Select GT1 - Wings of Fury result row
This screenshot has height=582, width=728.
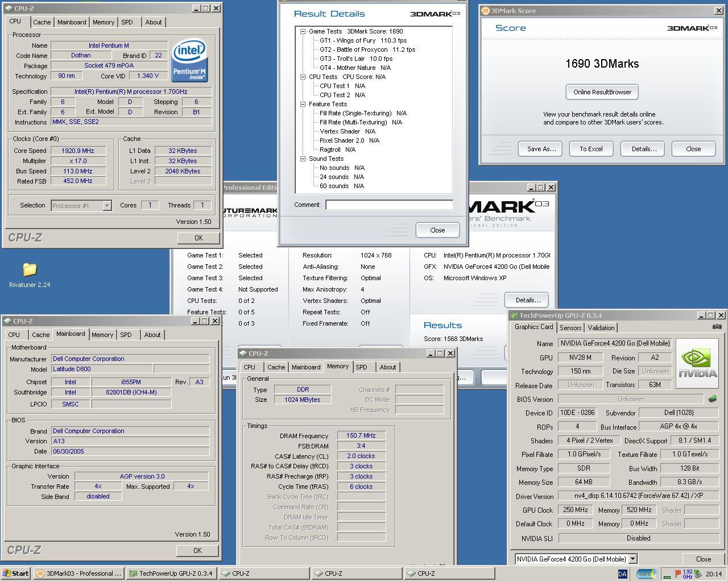coord(363,40)
